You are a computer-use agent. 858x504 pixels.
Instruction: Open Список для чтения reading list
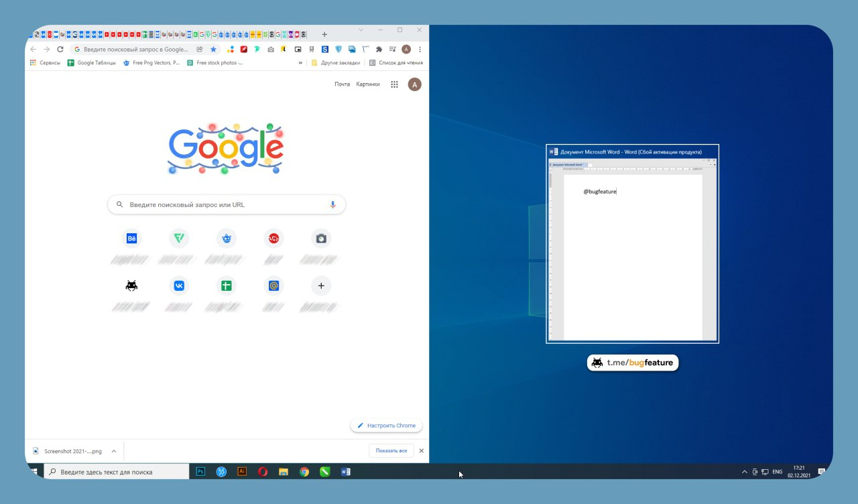(396, 63)
